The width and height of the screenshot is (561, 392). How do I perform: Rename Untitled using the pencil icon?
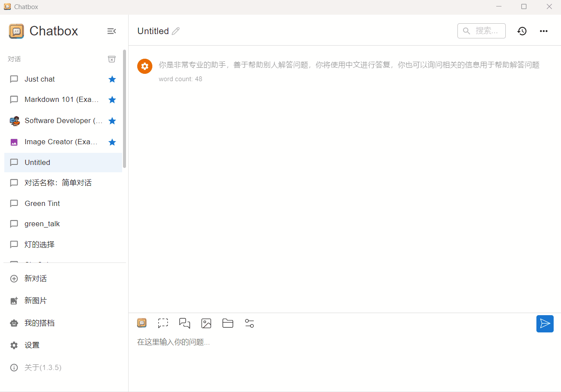click(x=176, y=31)
